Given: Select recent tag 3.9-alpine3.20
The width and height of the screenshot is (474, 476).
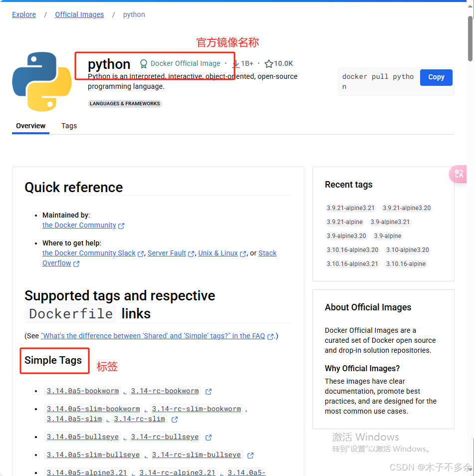Looking at the screenshot, I should (x=346, y=236).
